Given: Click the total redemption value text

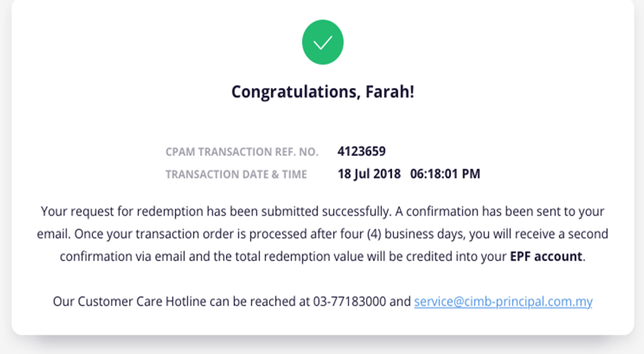Looking at the screenshot, I should tap(299, 256).
